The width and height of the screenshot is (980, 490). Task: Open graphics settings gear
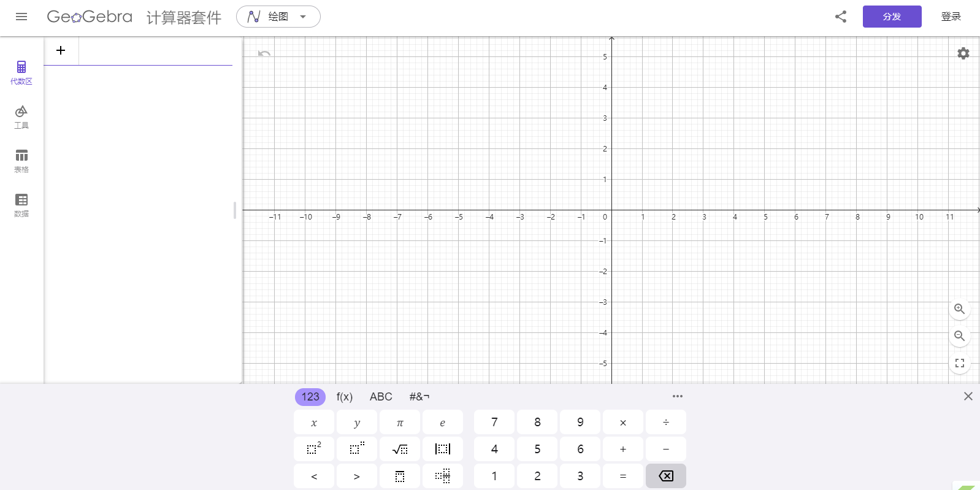963,53
